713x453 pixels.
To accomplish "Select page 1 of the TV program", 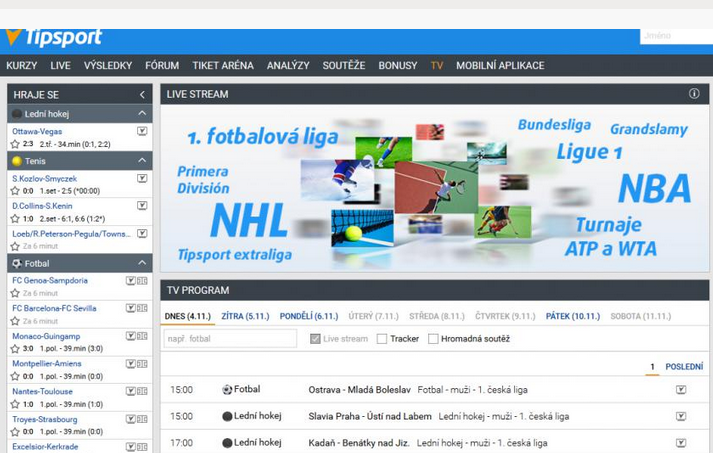I will click(x=653, y=367).
